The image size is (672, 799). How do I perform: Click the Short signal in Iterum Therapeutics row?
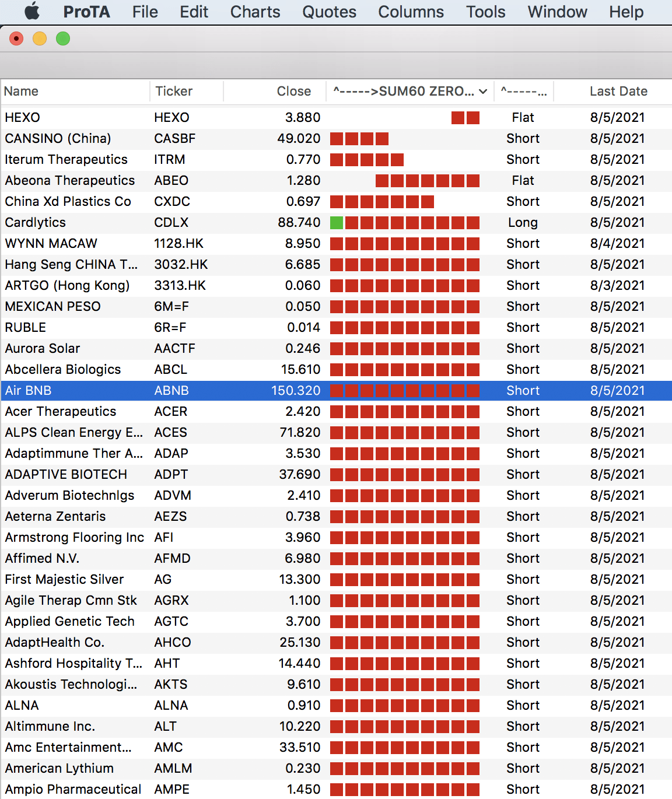click(x=523, y=159)
